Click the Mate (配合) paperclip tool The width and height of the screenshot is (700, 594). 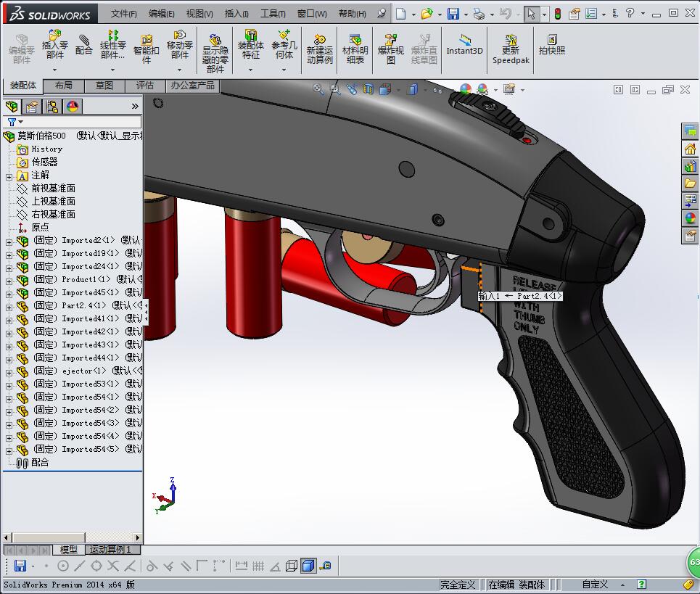pyautogui.click(x=83, y=44)
